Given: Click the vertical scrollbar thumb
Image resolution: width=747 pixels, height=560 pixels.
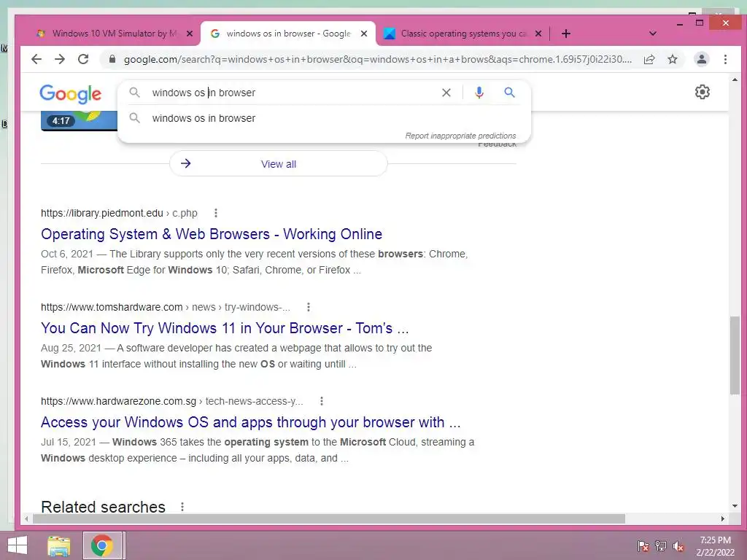Looking at the screenshot, I should point(735,355).
